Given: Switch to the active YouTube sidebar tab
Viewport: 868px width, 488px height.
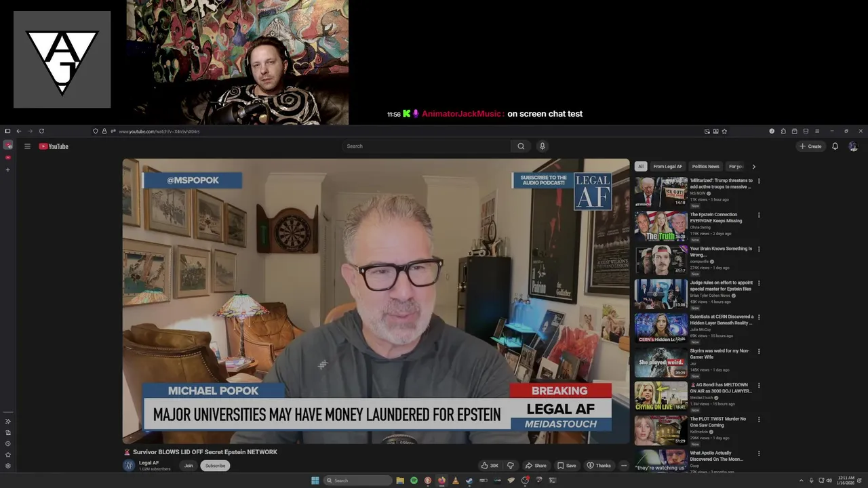Looking at the screenshot, I should click(8, 145).
